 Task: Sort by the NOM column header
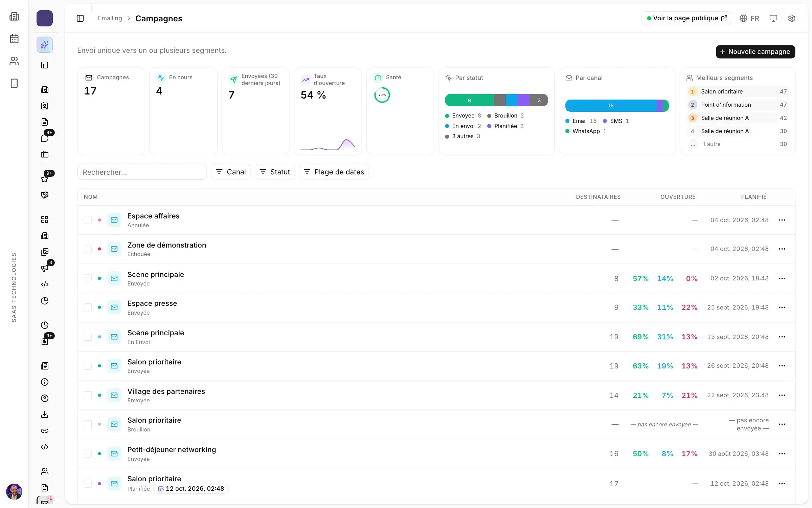click(91, 197)
